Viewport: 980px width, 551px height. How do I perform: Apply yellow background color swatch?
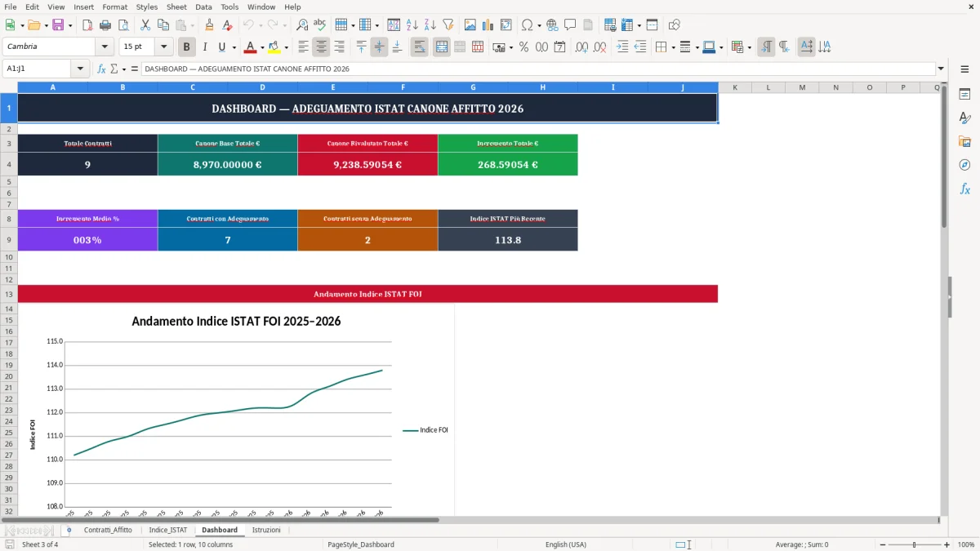(x=274, y=47)
